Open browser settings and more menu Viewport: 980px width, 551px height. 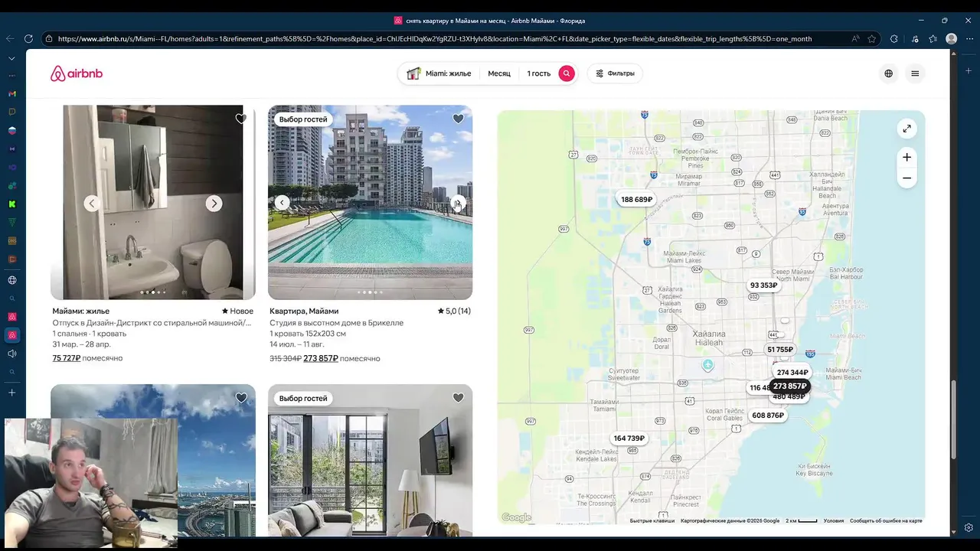(x=969, y=39)
